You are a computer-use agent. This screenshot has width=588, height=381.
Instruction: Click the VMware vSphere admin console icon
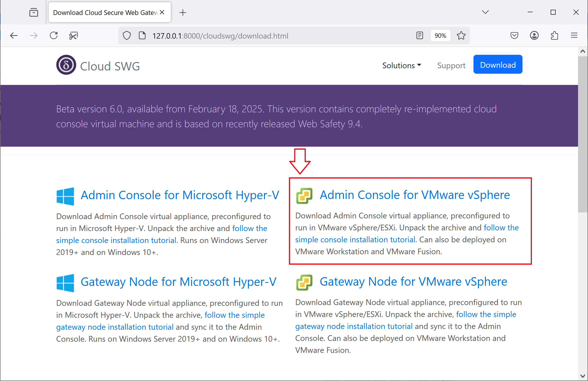pyautogui.click(x=304, y=195)
